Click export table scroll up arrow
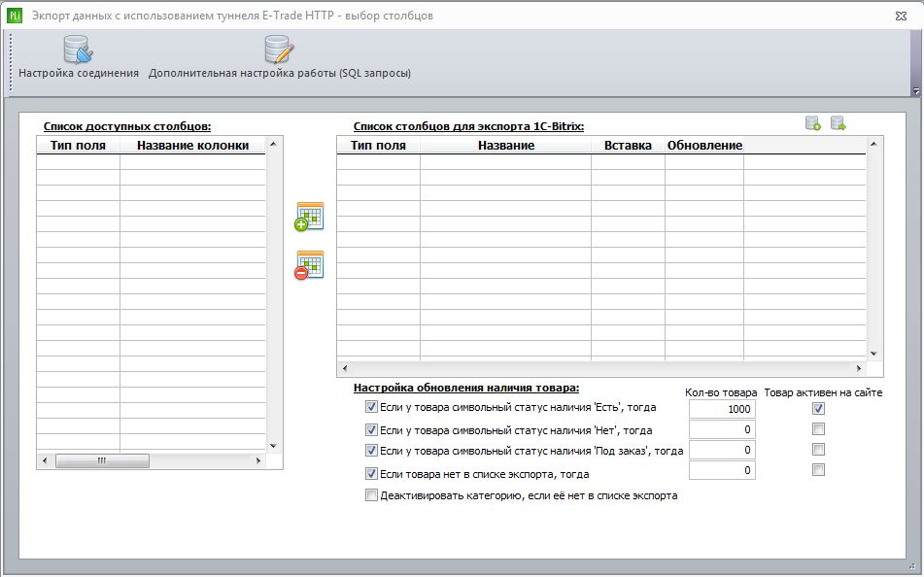Viewport: 924px width, 577px height. click(x=873, y=144)
